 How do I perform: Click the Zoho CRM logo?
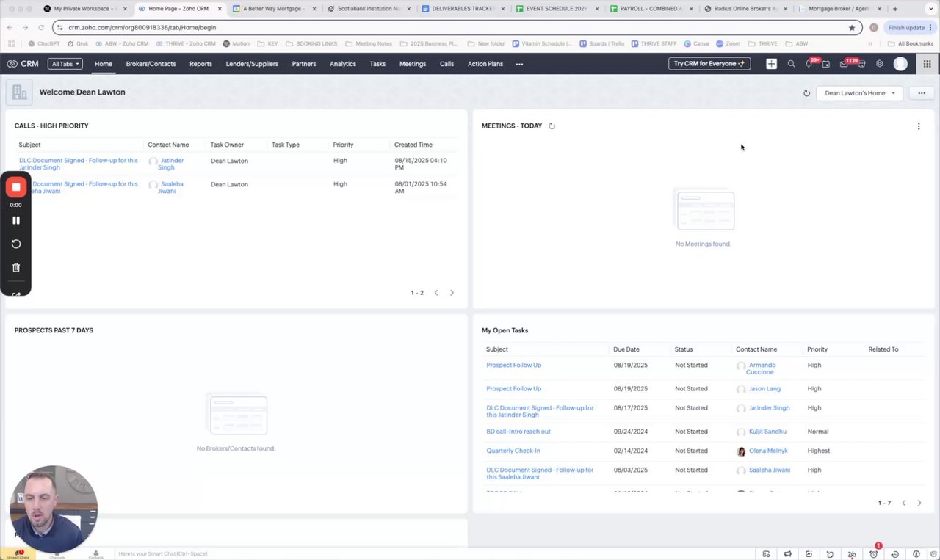pos(23,64)
